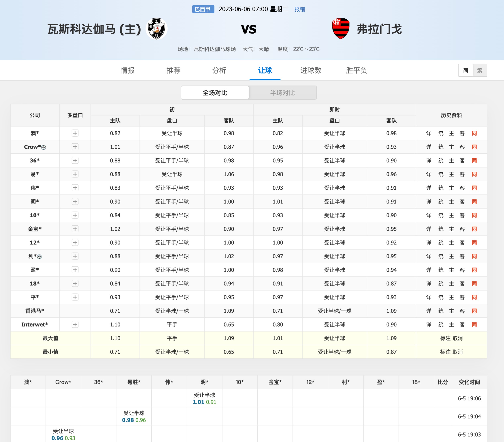Screen dimensions: 504x442
Task: Expand multi-handicap plus for 36* row
Action: coord(75,161)
